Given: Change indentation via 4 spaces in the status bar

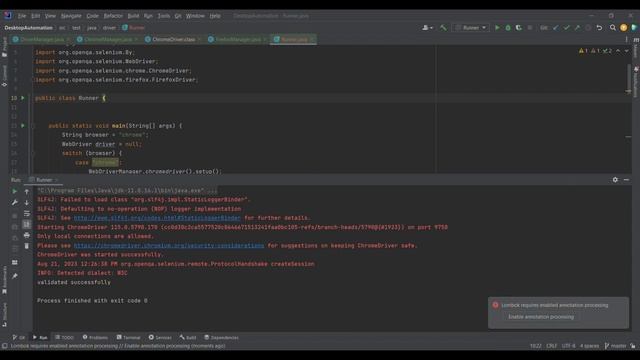Looking at the screenshot, I should coord(590,346).
